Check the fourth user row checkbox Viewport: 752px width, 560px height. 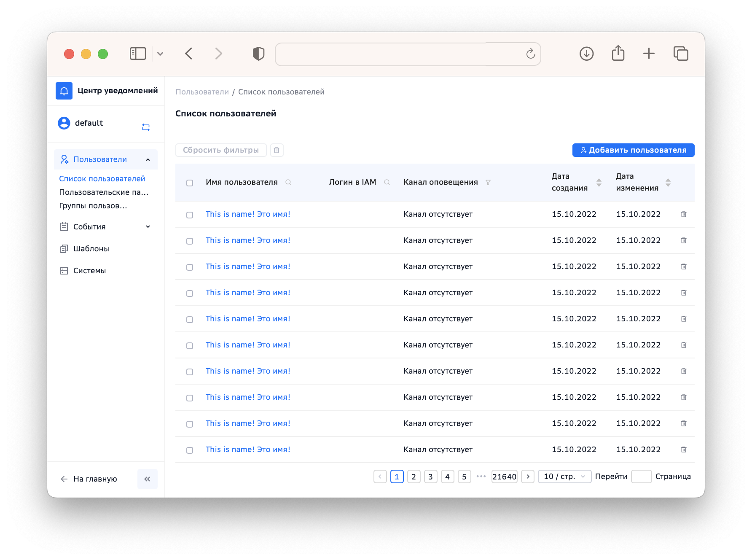pos(190,293)
